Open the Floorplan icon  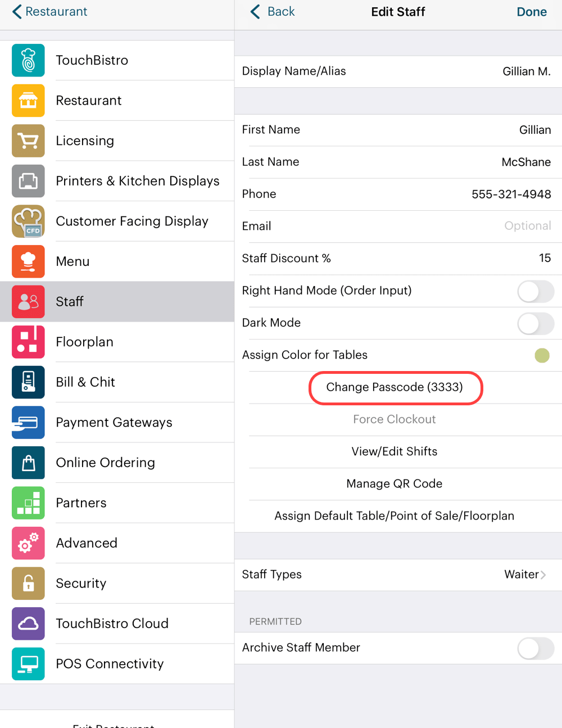28,342
